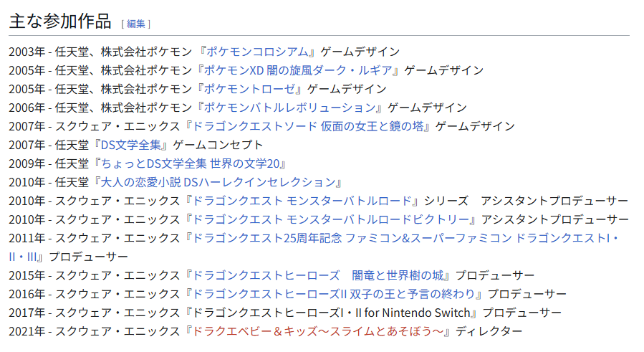Open ドラゴンクエスト モンスターバトルロード link
Screen dimensions: 644x352
tap(302, 201)
